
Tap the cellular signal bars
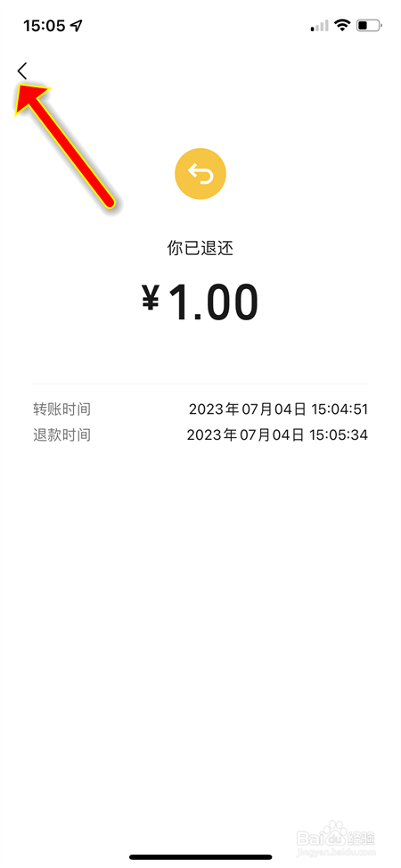click(x=320, y=26)
